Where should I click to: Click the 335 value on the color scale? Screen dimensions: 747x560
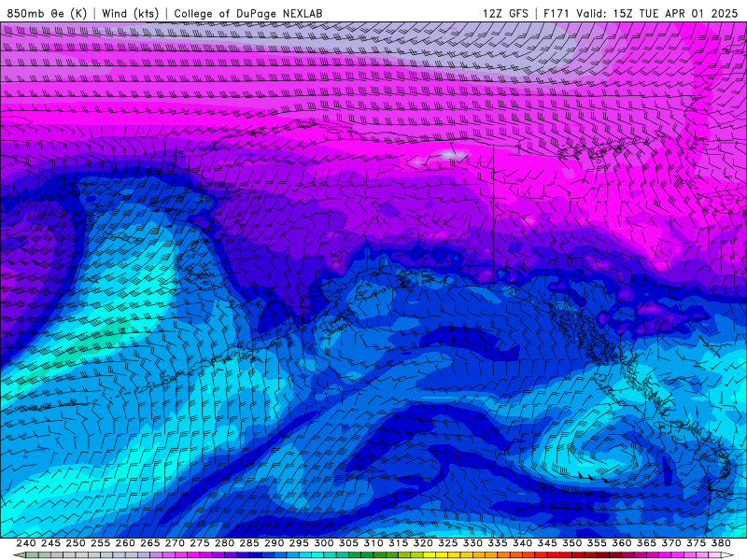[x=498, y=543]
